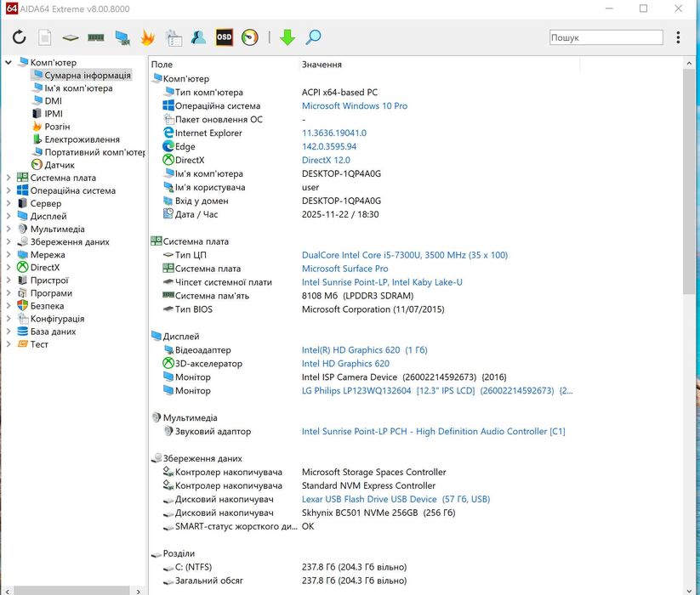The width and height of the screenshot is (700, 595).
Task: Open the Report page icon in toolbar
Action: tap(44, 37)
